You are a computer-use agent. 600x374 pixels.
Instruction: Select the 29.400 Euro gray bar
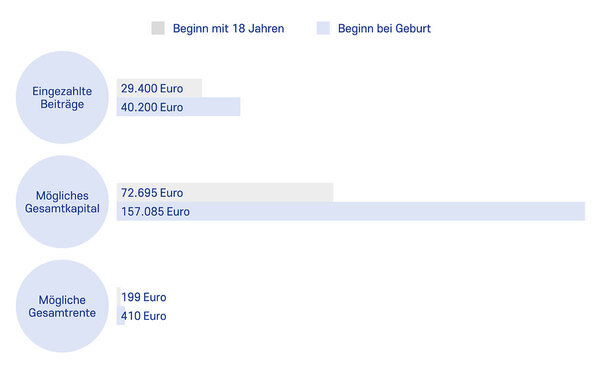159,88
